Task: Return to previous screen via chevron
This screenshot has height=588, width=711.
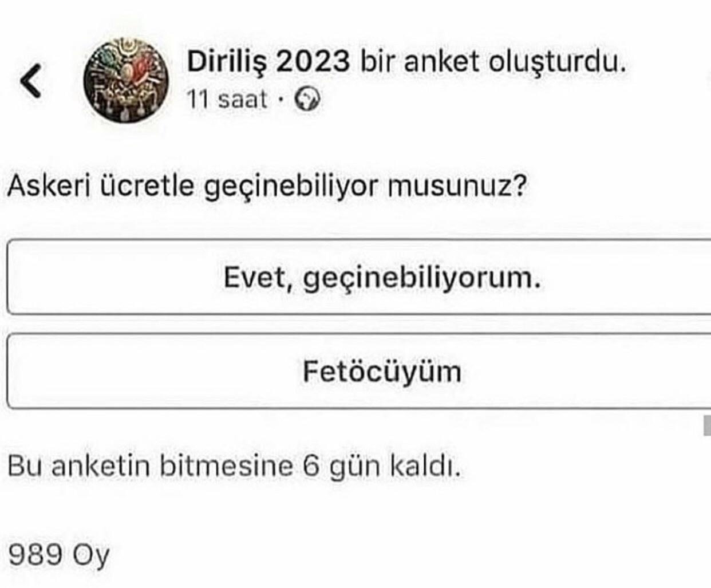Action: (x=31, y=80)
